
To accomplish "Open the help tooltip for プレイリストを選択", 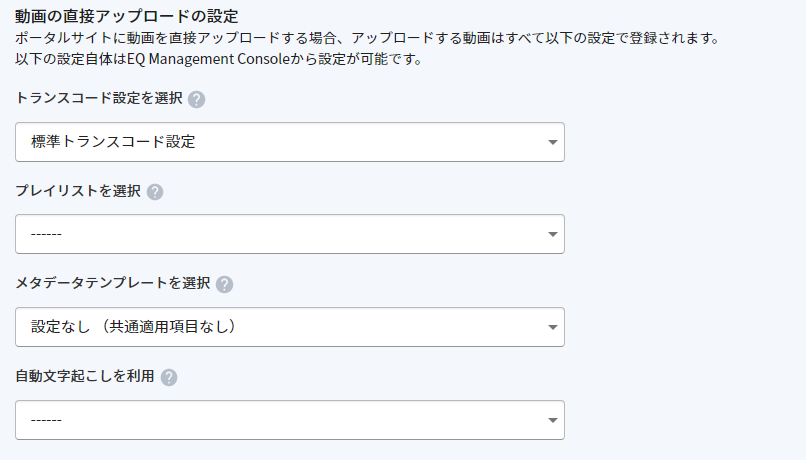I will [155, 192].
